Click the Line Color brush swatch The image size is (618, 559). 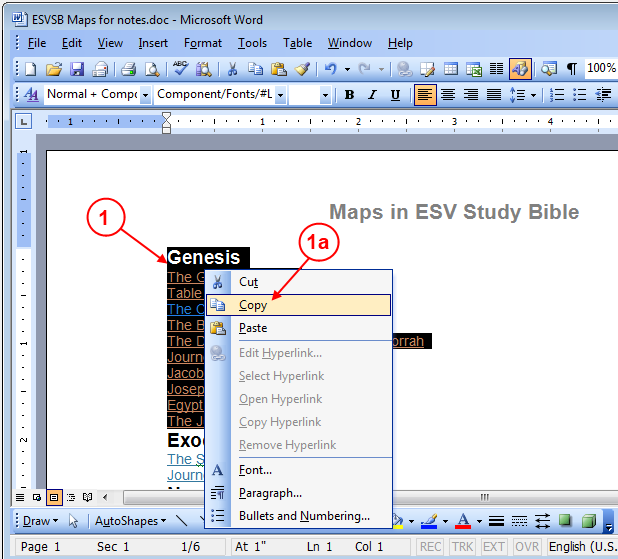tap(429, 521)
